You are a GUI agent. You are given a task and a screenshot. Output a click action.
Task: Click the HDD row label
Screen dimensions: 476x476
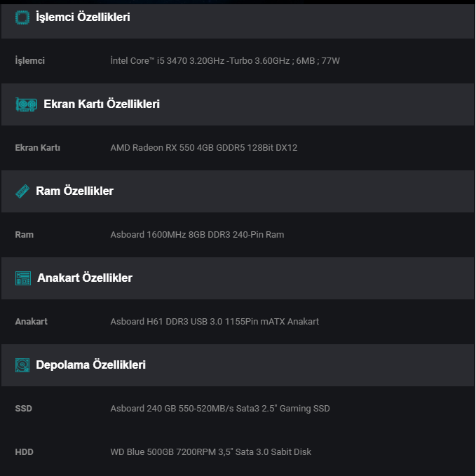tap(24, 452)
